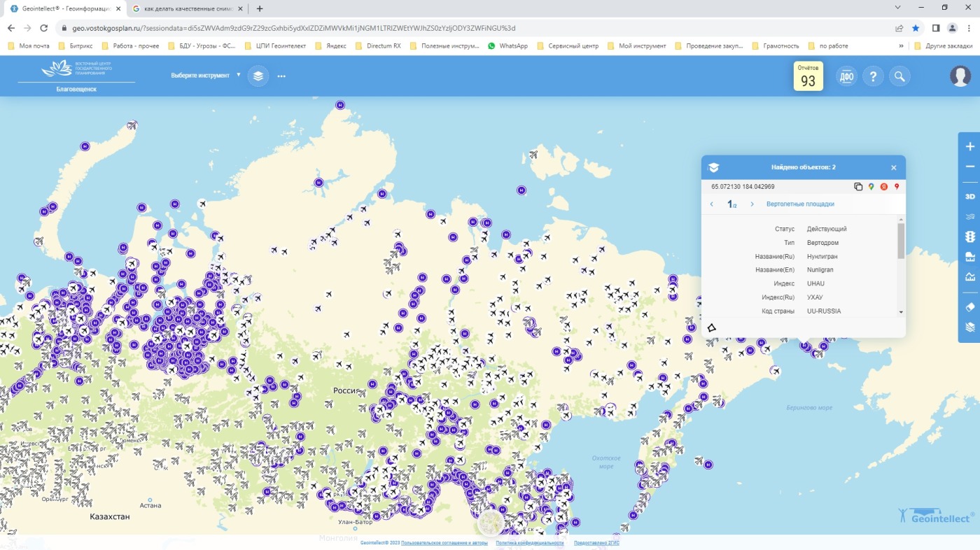
Task: Click 'Политика конфиденциальности' footer link
Action: point(530,543)
